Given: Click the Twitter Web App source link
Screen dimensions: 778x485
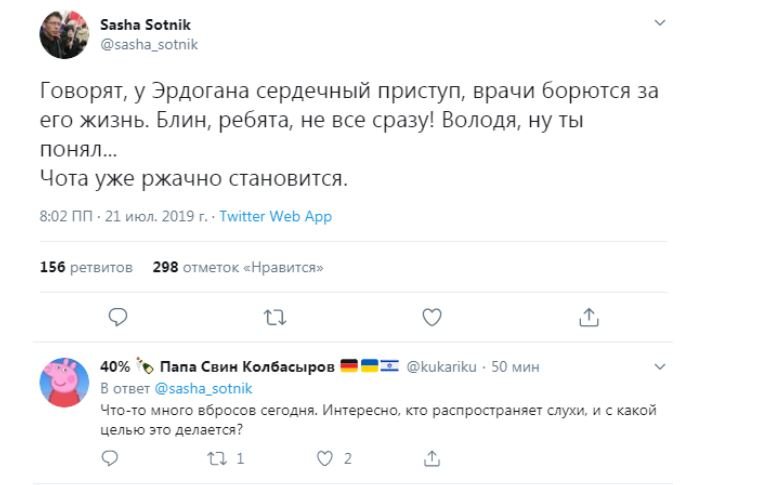Looking at the screenshot, I should 275,216.
